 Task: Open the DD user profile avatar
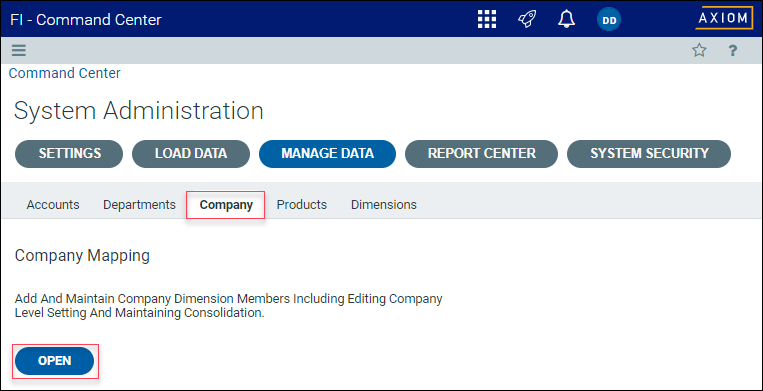click(x=609, y=20)
